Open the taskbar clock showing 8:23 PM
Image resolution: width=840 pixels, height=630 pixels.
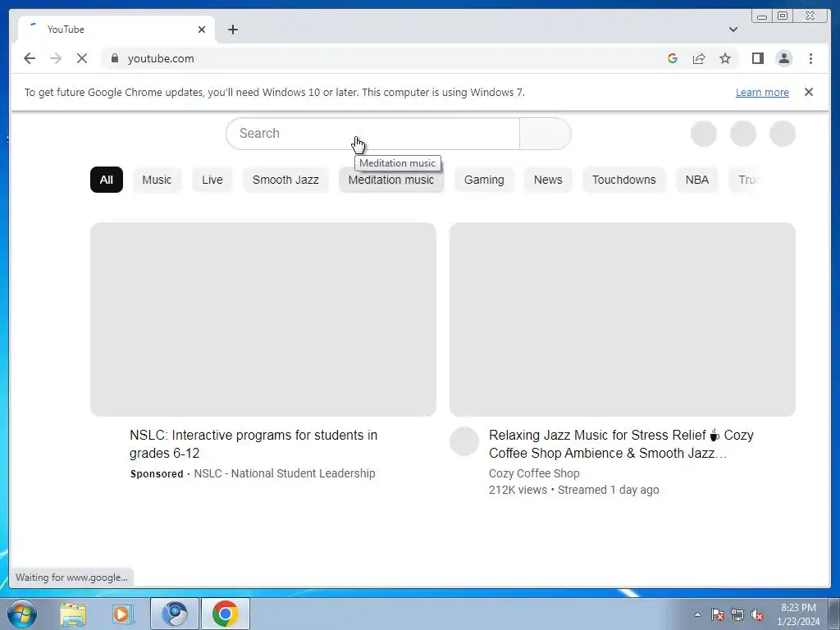click(x=798, y=614)
